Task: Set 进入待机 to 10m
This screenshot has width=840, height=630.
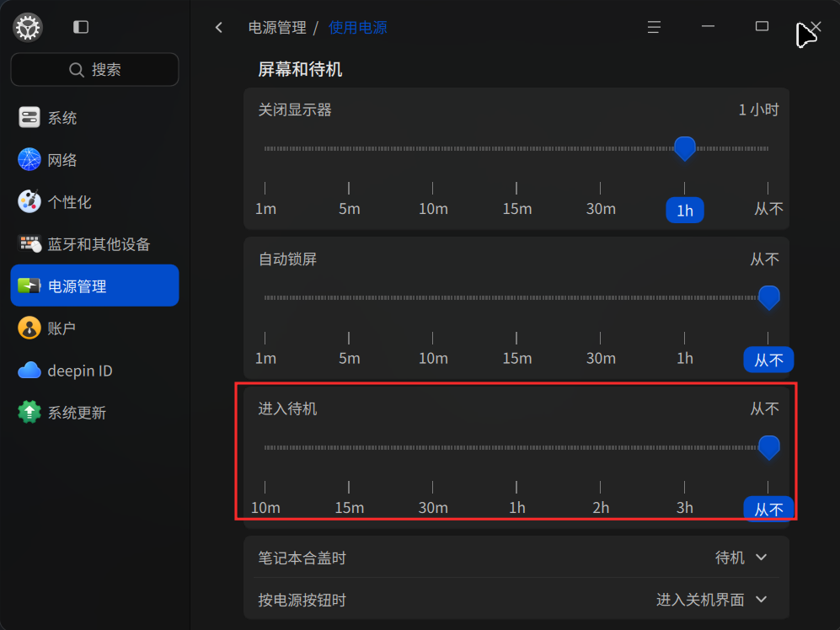Action: (265, 507)
